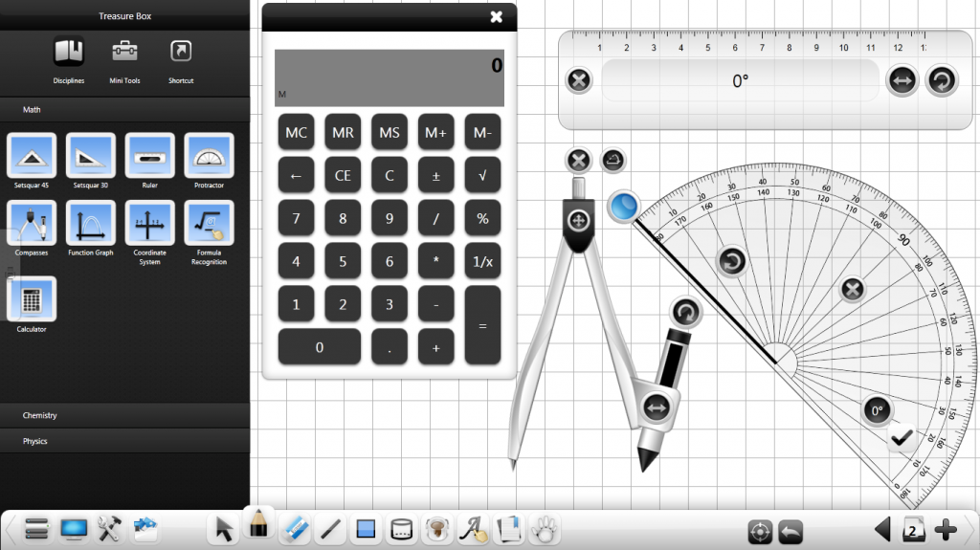Click the equals key
This screenshot has height=550, width=980.
[x=482, y=325]
